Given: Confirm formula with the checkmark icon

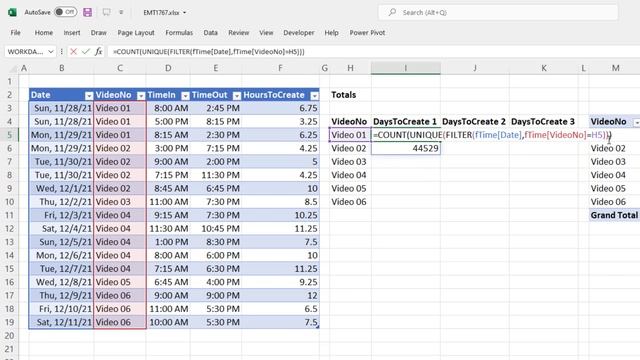Looking at the screenshot, I should point(86,52).
